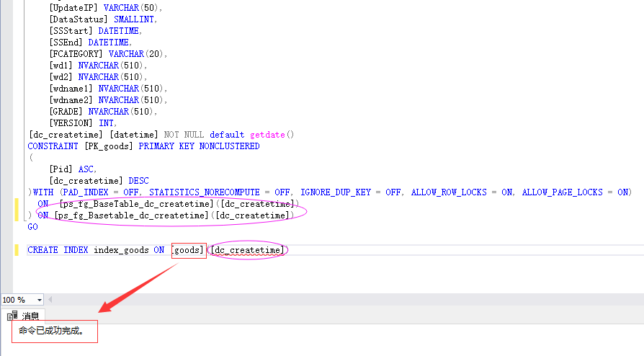Click getdate function text
644x356 pixels.
pos(267,135)
